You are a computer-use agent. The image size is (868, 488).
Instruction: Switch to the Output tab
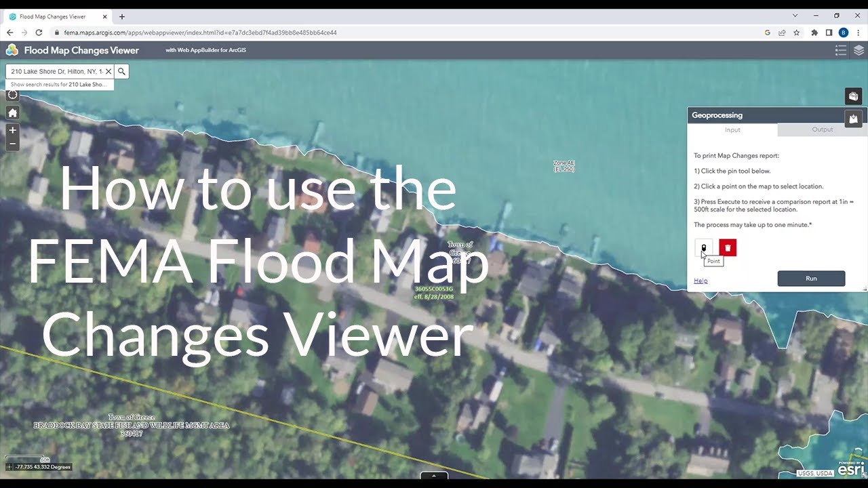point(823,129)
